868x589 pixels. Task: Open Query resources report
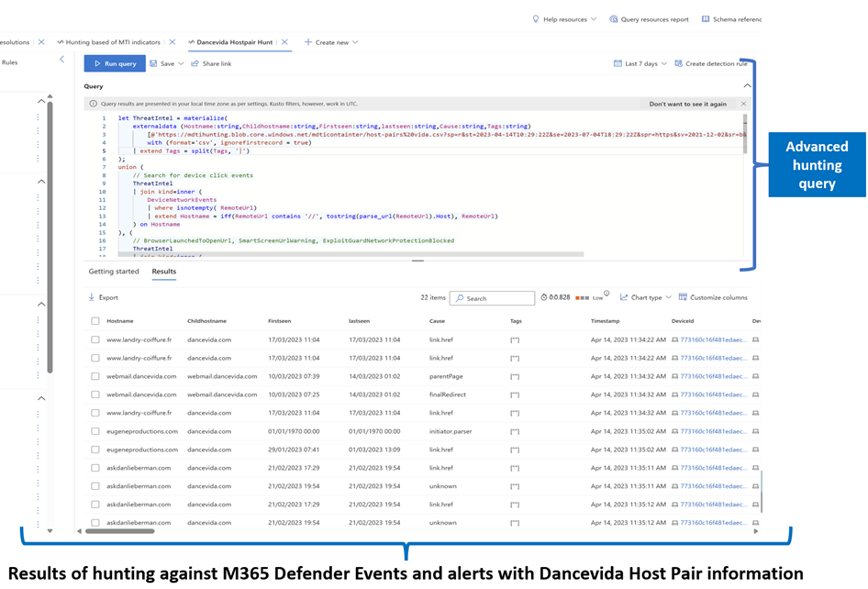point(650,19)
